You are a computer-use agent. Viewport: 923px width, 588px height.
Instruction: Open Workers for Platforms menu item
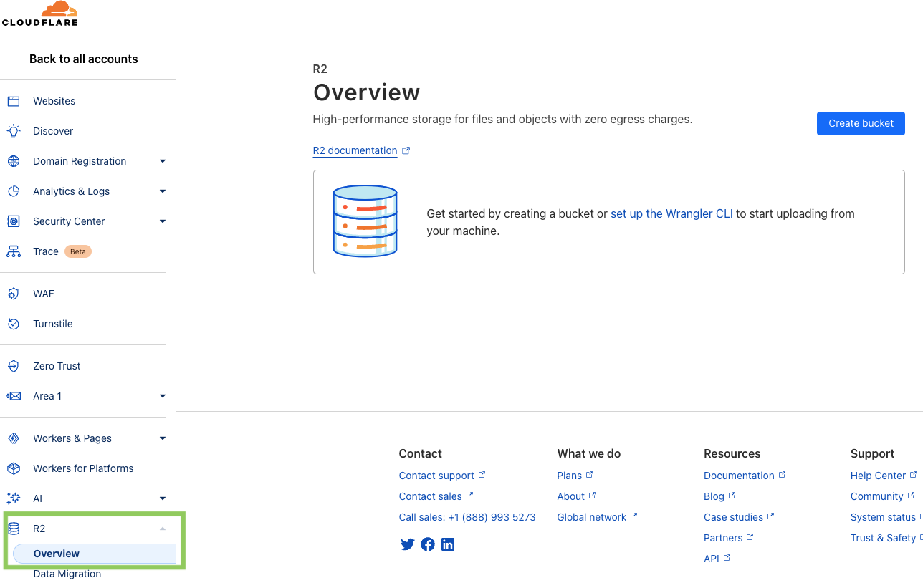[x=83, y=468]
